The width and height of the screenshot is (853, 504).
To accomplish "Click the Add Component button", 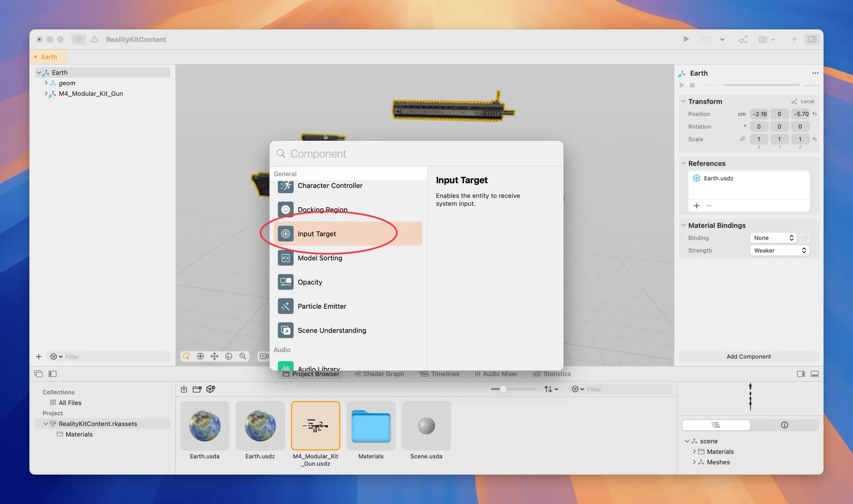I will (749, 356).
